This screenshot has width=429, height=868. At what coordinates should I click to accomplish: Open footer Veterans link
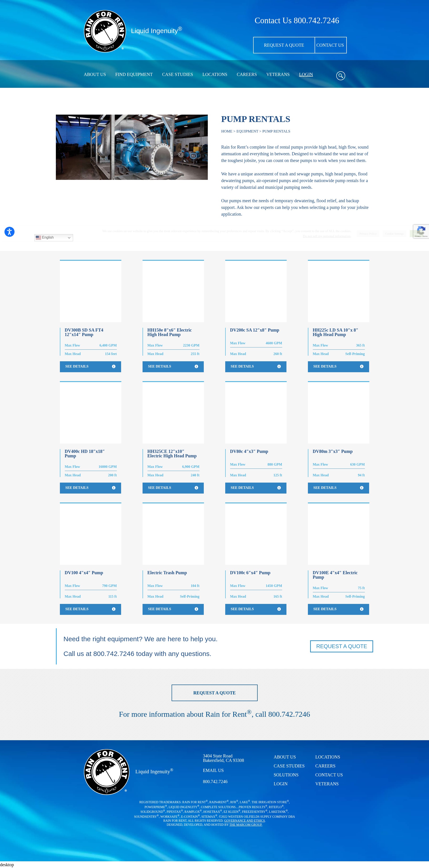326,784
